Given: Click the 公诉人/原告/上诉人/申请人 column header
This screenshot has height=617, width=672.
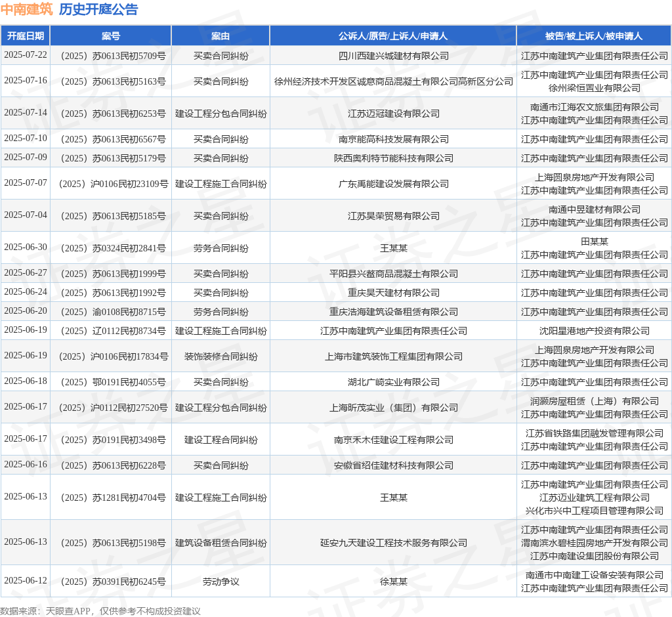Looking at the screenshot, I should (393, 36).
